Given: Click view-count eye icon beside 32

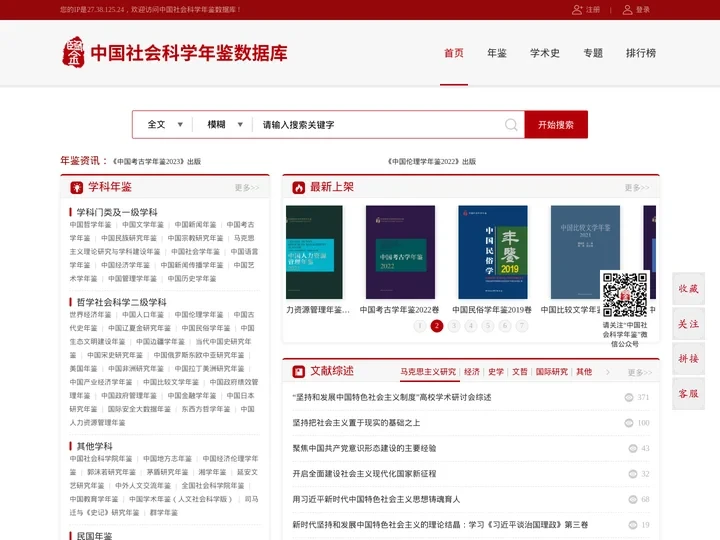Looking at the screenshot, I should 633,474.
